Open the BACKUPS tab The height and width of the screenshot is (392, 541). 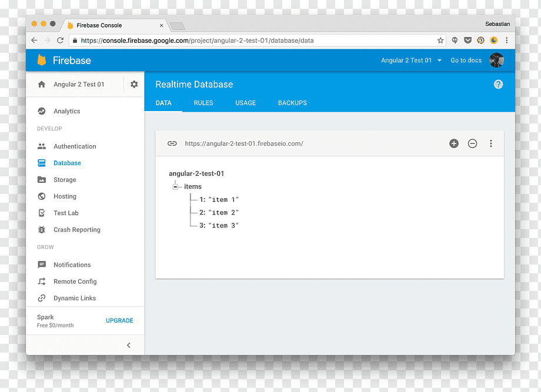point(292,103)
